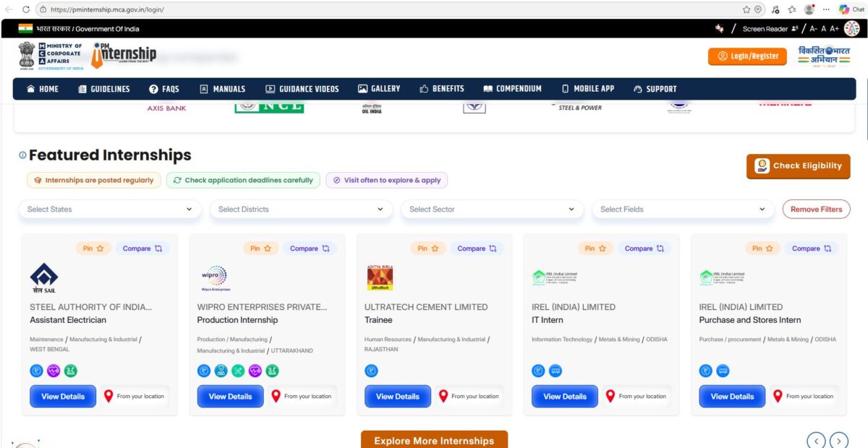Viewport: 868px width, 448px height.
Task: Click the rupee benefit icon on Ultratech Trainee card
Action: tap(371, 371)
